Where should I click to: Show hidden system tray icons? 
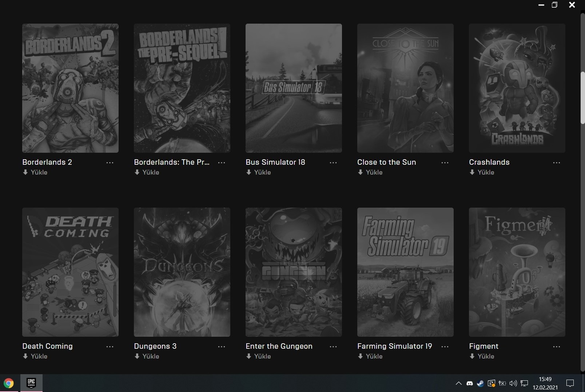(459, 383)
